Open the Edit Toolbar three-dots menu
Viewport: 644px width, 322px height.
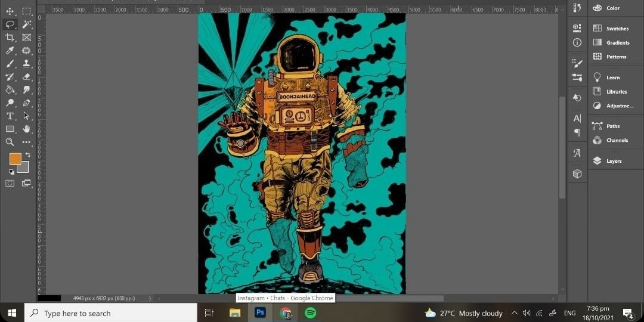(27, 142)
